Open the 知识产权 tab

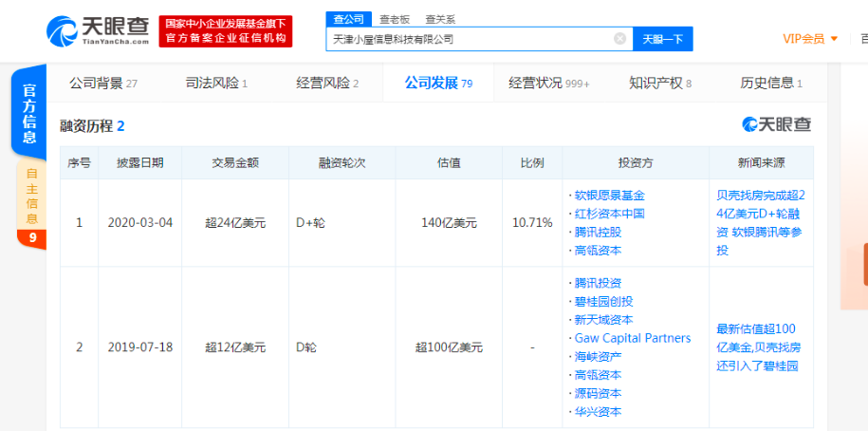click(x=660, y=84)
